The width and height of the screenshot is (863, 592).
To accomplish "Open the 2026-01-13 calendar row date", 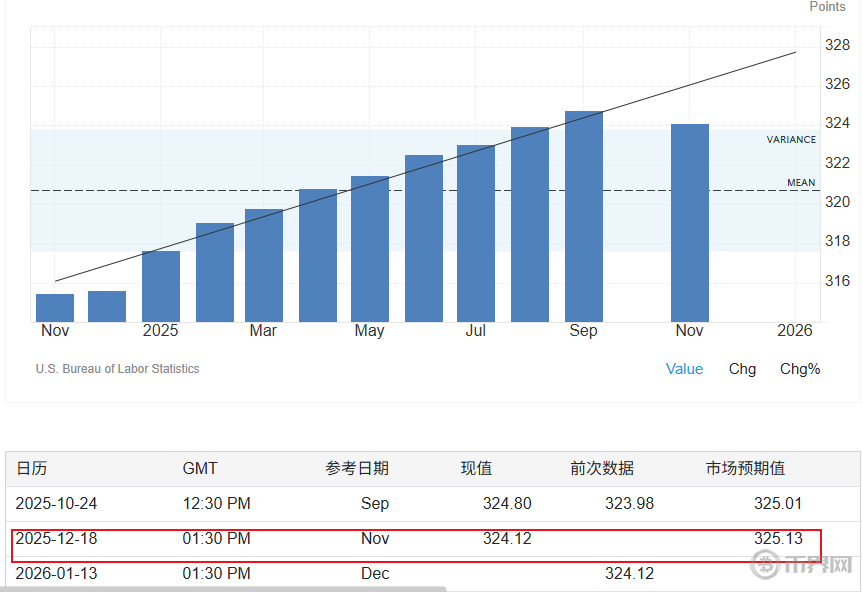I will (x=57, y=574).
